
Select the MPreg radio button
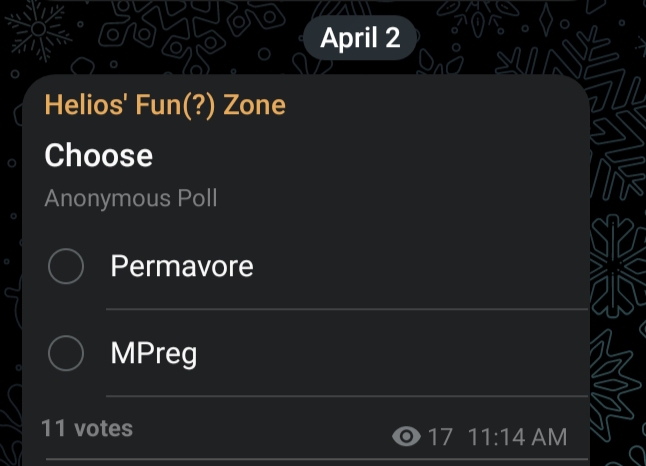point(66,353)
